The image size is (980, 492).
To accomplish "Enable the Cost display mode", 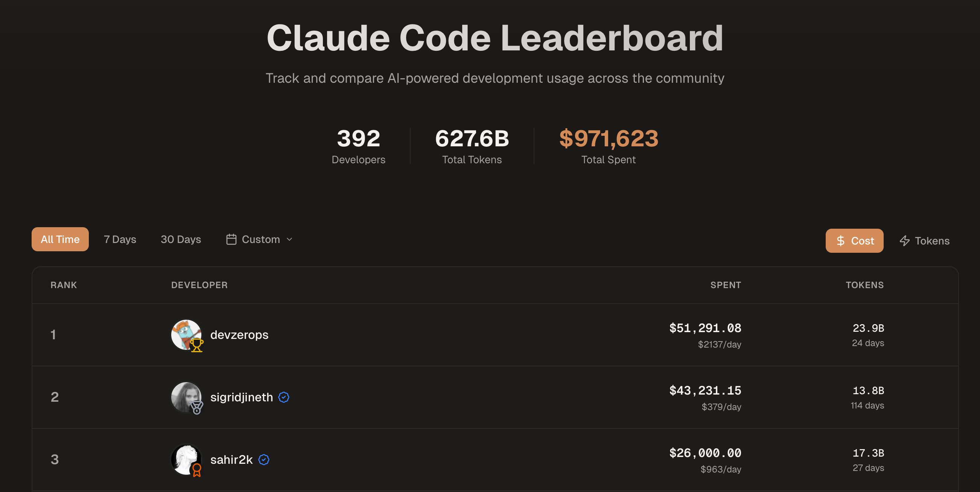I will (x=854, y=241).
